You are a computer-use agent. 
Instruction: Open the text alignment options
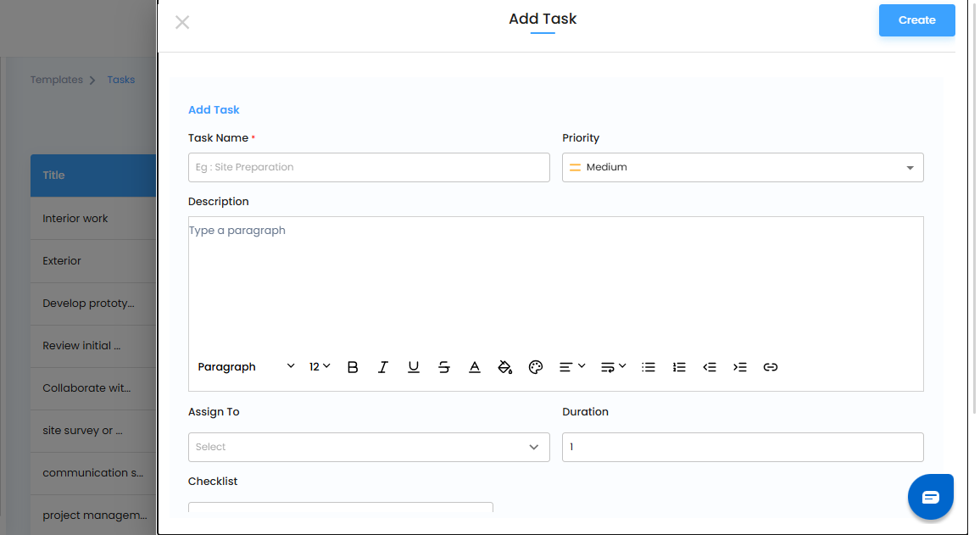click(x=572, y=367)
